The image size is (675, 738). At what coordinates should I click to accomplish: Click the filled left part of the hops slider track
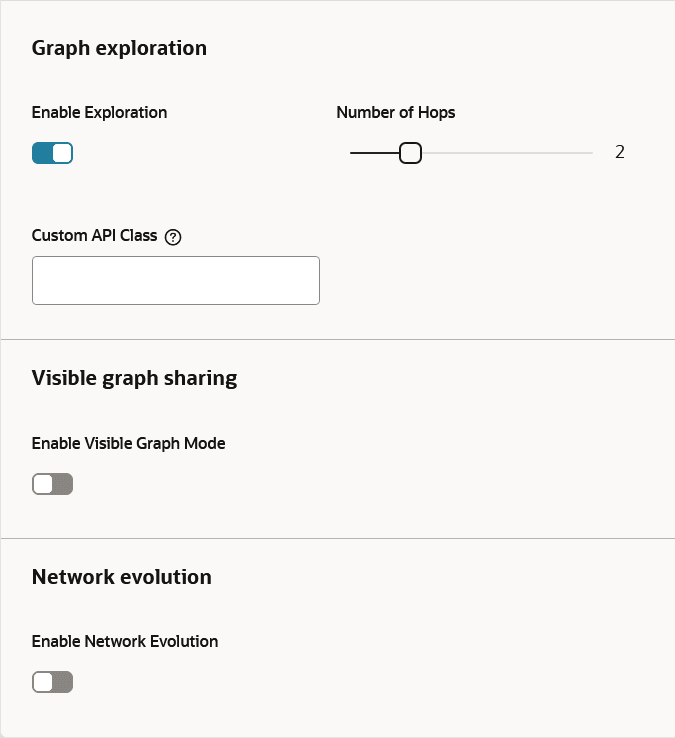click(x=375, y=153)
